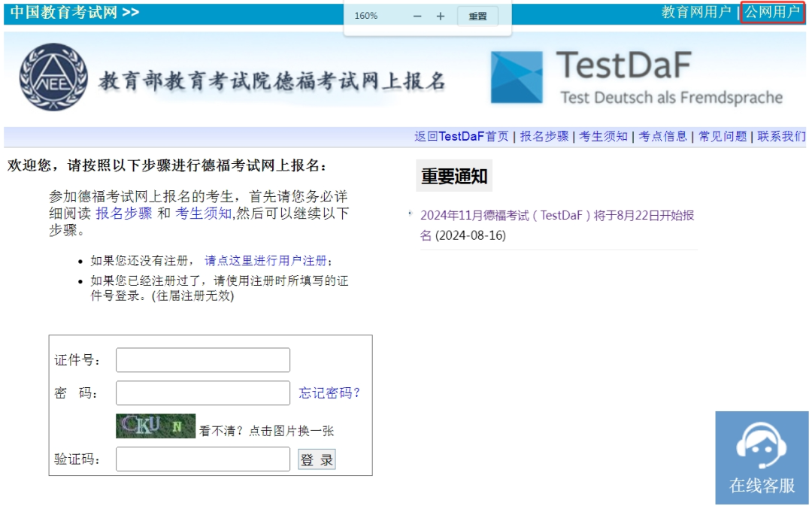Viewport: 812px width, 509px height.
Task: Click 考生须知 link in welcome paragraph
Action: (204, 214)
